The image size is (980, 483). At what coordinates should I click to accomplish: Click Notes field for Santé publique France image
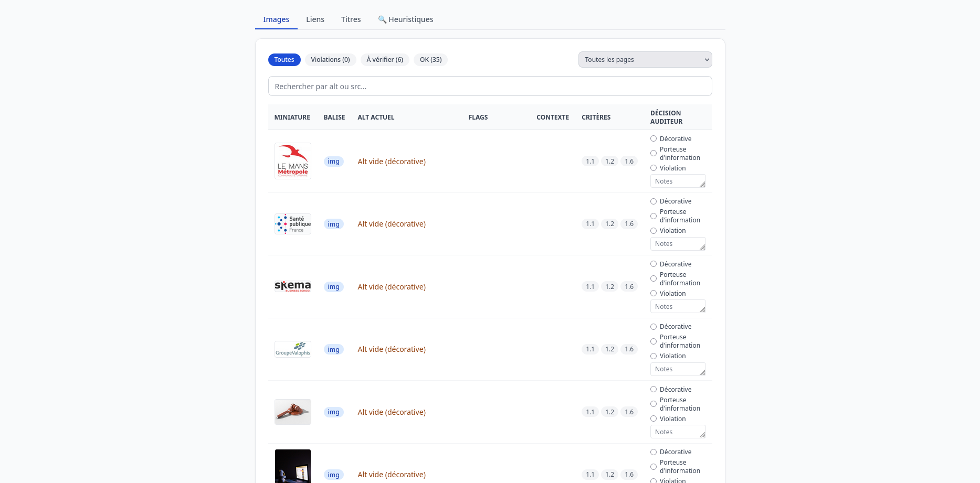(678, 244)
